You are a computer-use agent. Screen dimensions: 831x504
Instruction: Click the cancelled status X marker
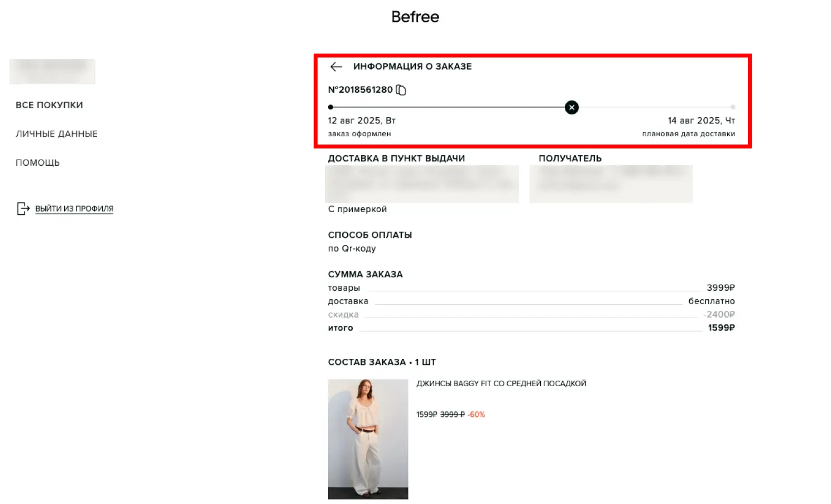tap(571, 107)
